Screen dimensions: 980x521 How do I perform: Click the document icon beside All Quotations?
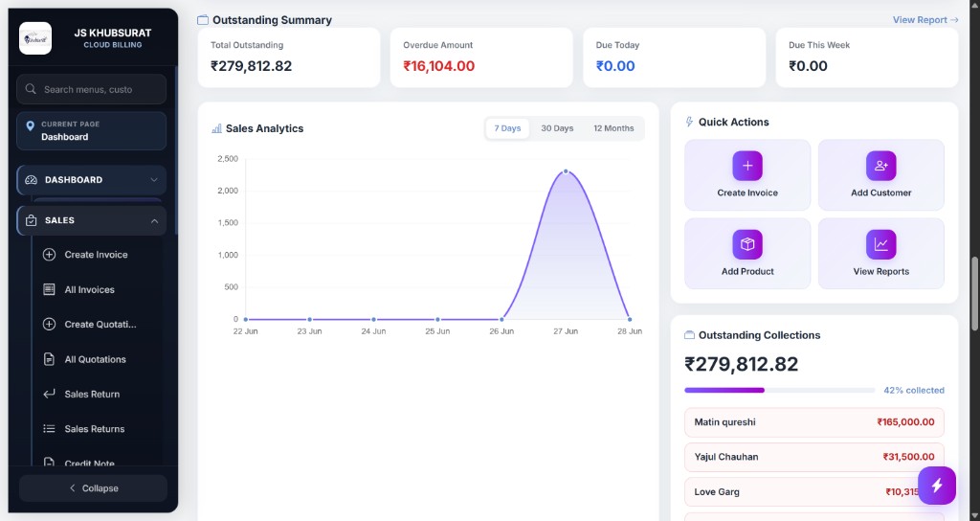tap(49, 359)
